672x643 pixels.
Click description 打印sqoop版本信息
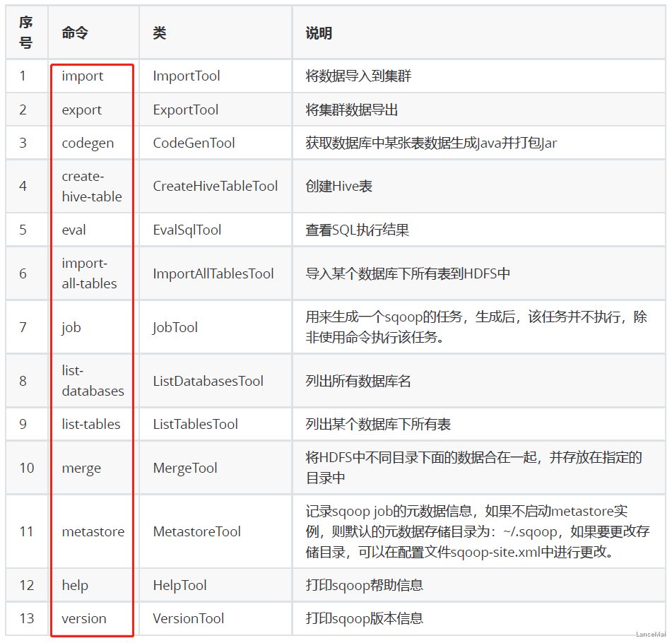(x=364, y=618)
